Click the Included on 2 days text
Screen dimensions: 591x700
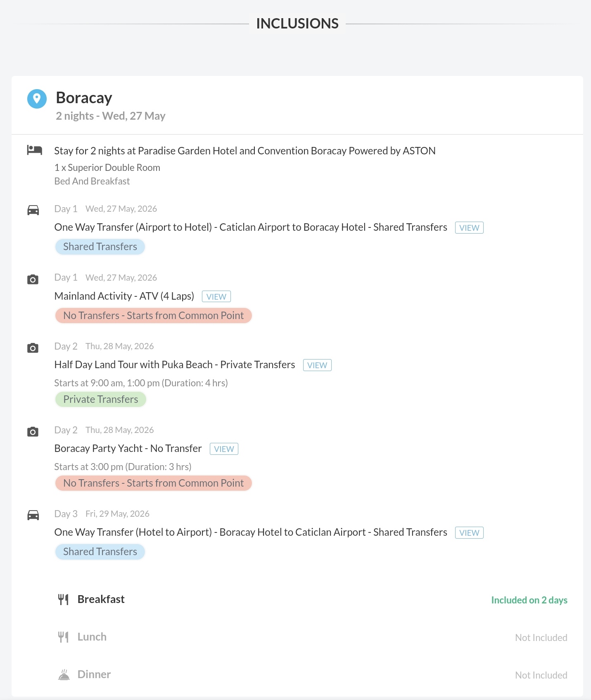point(529,600)
